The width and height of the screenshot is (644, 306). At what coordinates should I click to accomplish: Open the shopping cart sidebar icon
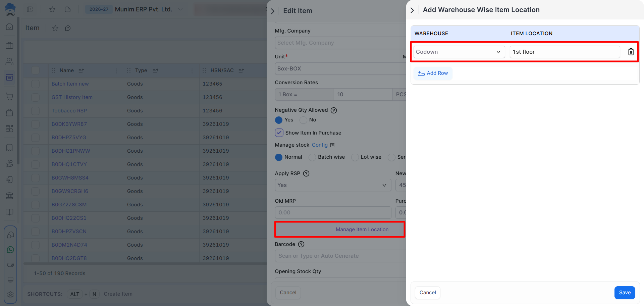tap(10, 96)
